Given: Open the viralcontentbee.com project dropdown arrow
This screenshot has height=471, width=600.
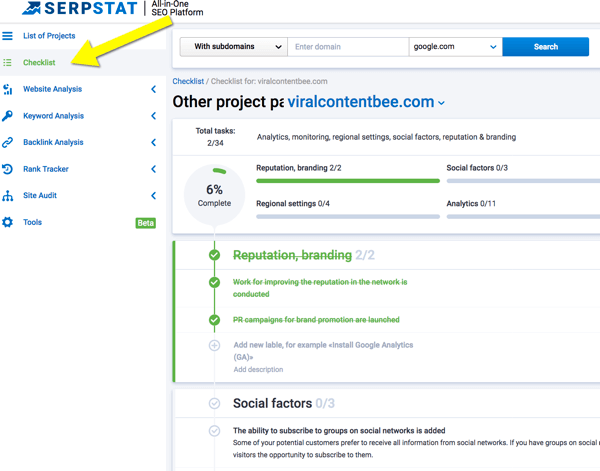Looking at the screenshot, I should point(441,103).
